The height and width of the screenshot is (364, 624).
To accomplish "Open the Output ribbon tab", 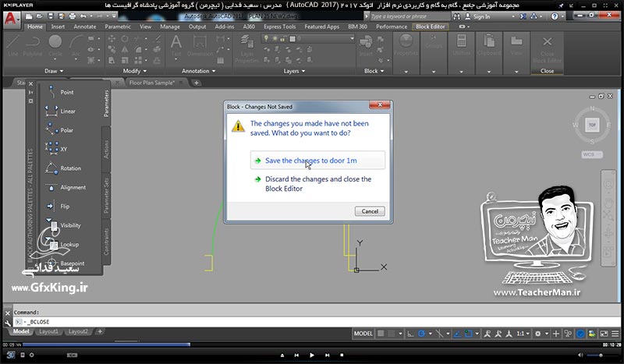I will [x=197, y=27].
